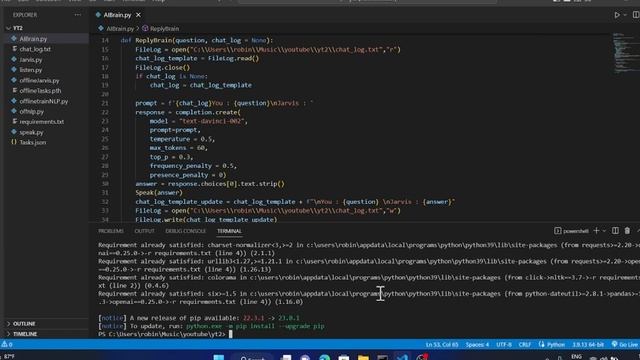The image size is (640, 360).
Task: Open Explorer panel more actions menu
Action: point(78,15)
